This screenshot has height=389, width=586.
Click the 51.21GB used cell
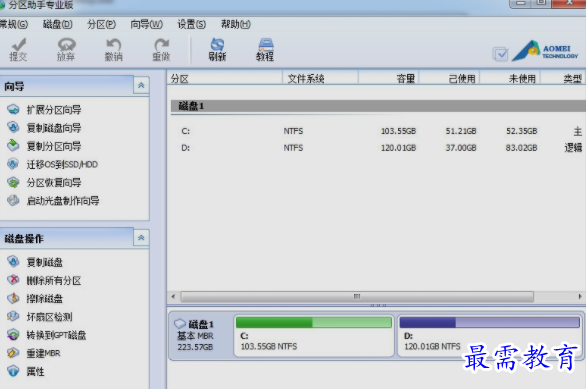[461, 131]
